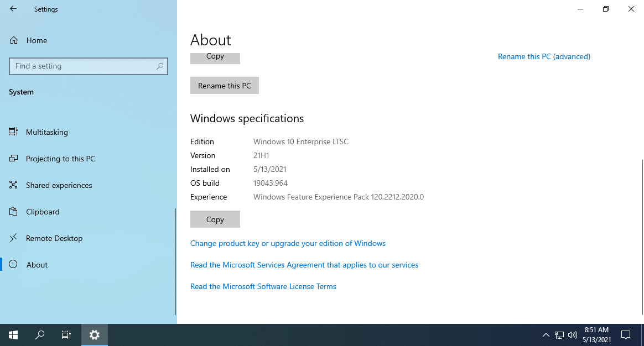Click the OS build value 19043.964
The image size is (644, 346).
point(270,183)
